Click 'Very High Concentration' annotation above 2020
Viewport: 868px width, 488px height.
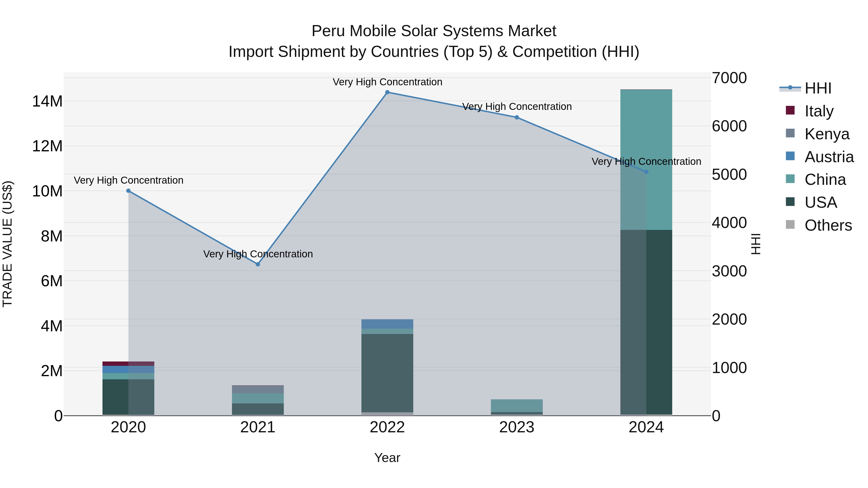click(x=129, y=180)
